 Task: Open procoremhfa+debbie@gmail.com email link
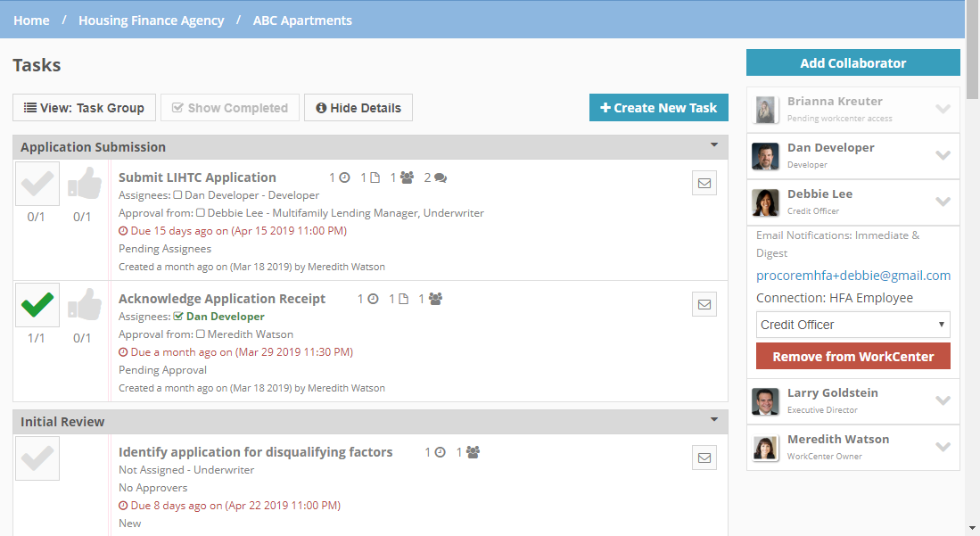point(853,276)
